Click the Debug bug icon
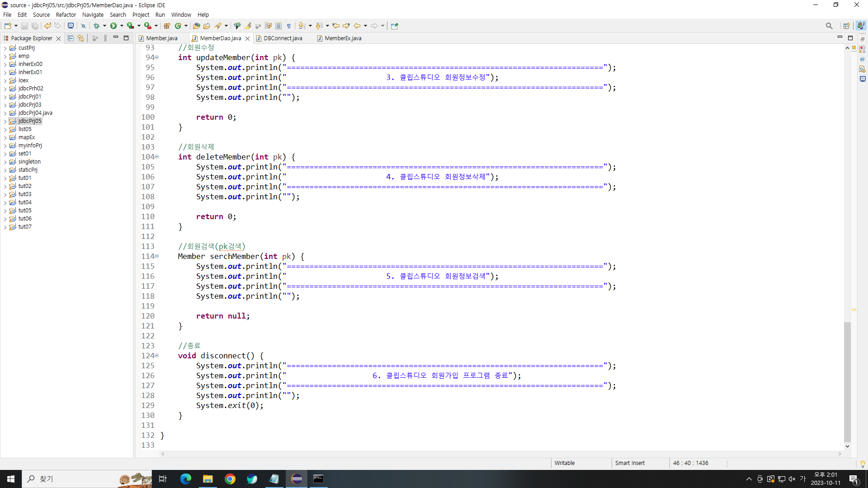 tap(96, 26)
